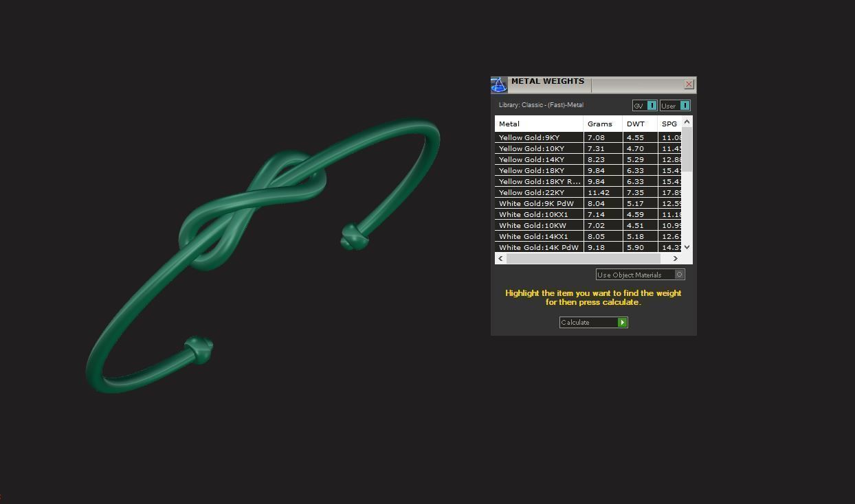Click the Grams column header
The width and height of the screenshot is (855, 504).
603,124
